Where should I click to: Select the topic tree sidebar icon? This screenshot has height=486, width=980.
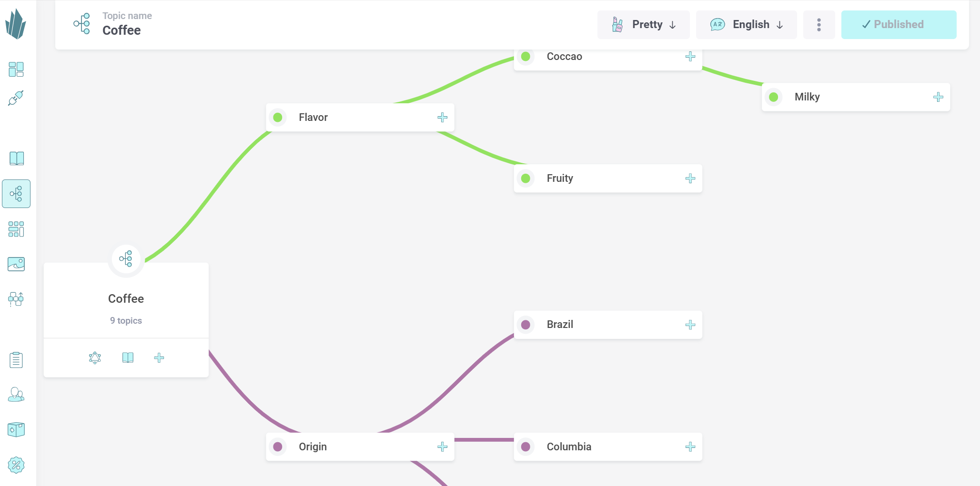pos(16,194)
